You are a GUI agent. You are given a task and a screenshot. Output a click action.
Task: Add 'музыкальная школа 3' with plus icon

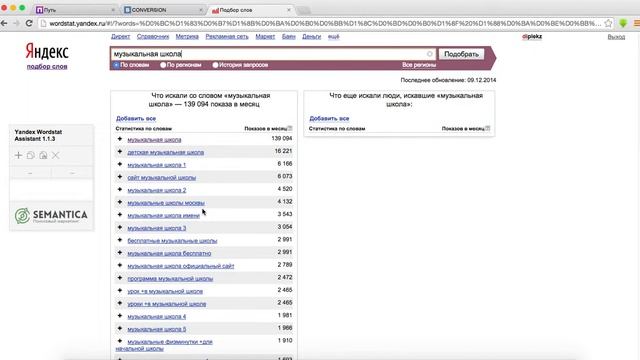click(120, 228)
